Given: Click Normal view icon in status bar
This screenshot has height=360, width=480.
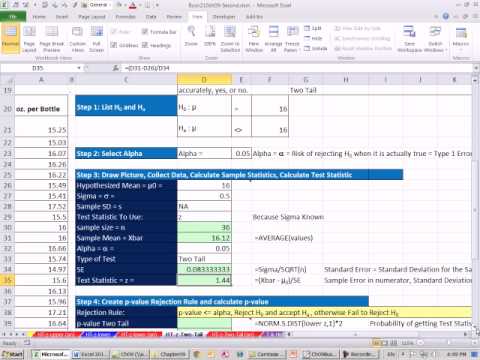Looking at the screenshot, I should point(377,343).
